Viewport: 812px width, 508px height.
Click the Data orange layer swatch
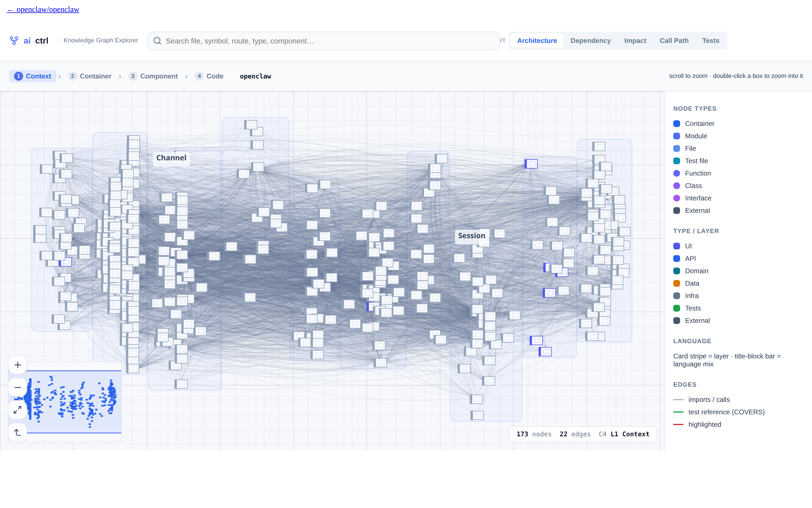coord(676,283)
